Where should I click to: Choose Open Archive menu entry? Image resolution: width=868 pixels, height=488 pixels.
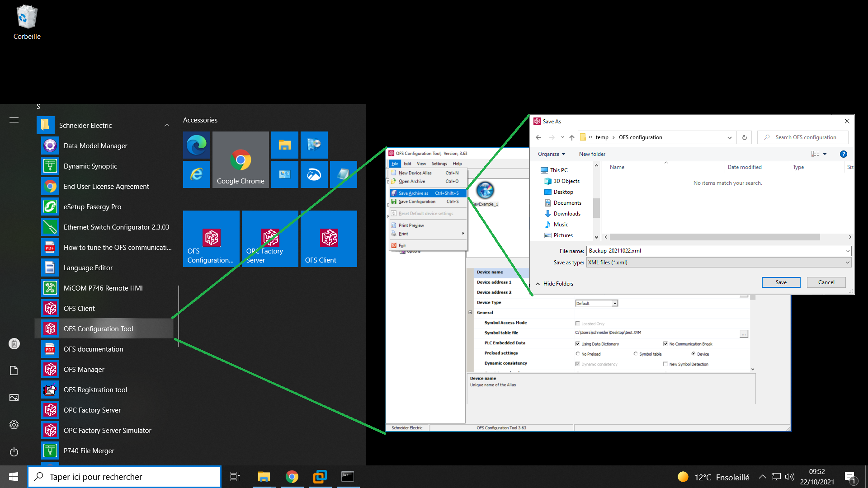point(428,181)
